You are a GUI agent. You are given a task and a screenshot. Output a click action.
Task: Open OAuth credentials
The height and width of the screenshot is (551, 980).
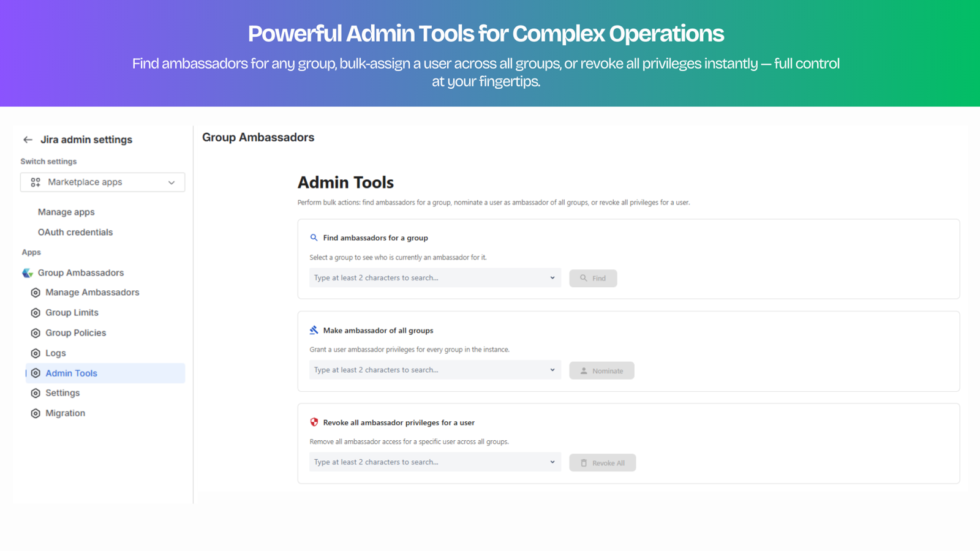tap(75, 232)
